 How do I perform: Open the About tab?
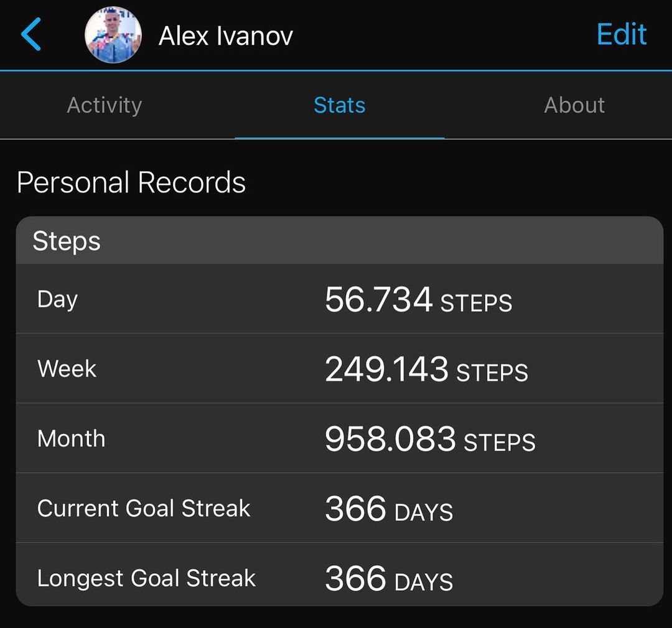click(x=574, y=105)
